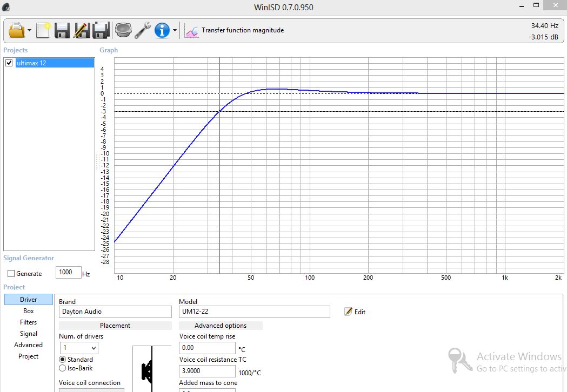Expand the open-folder dropdown arrow
Viewport: 567px width, 392px height.
(x=29, y=30)
